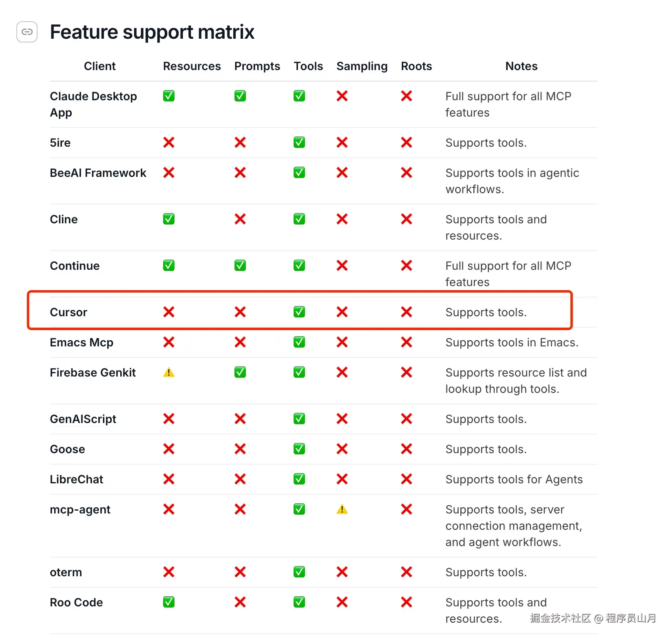
Task: Click the red cross in Claude Desktop's Sampling column
Action: (342, 96)
